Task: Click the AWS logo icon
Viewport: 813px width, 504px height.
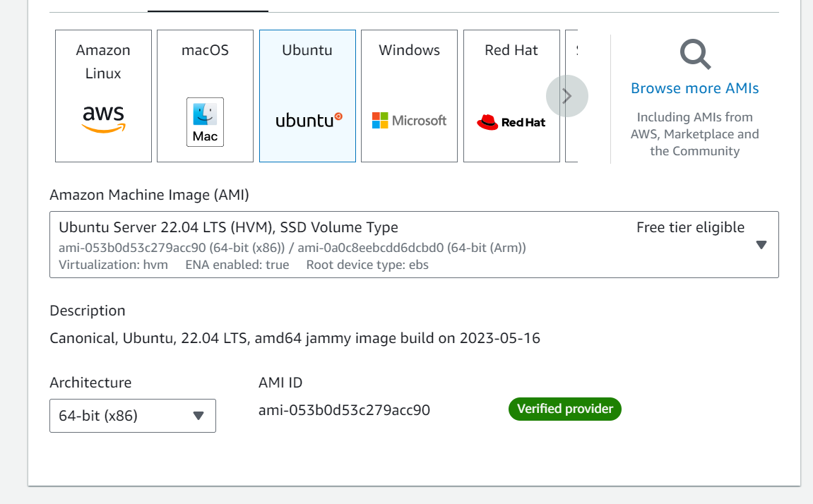Action: (x=104, y=119)
